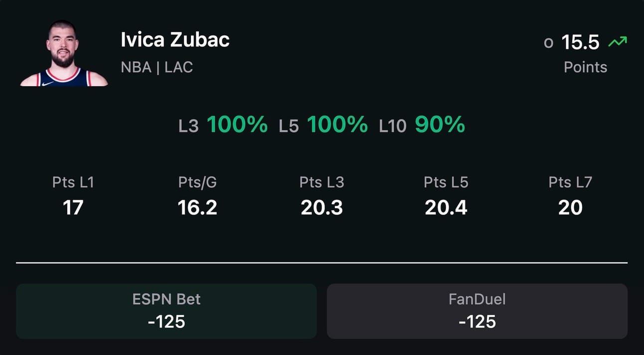
Task: Click the FanDuel sportsbook label
Action: click(477, 299)
